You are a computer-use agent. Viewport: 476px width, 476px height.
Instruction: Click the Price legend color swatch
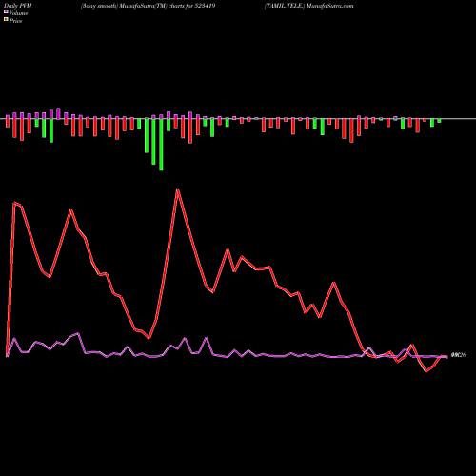tap(6, 20)
